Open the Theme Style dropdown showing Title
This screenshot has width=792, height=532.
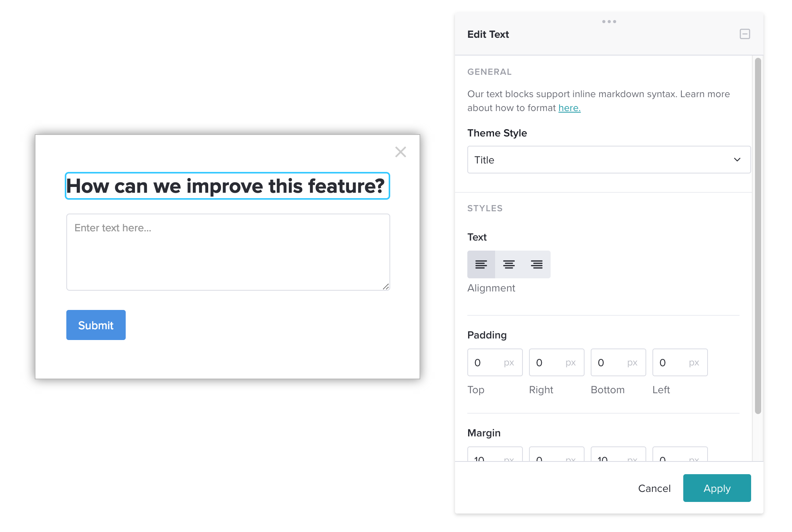608,159
